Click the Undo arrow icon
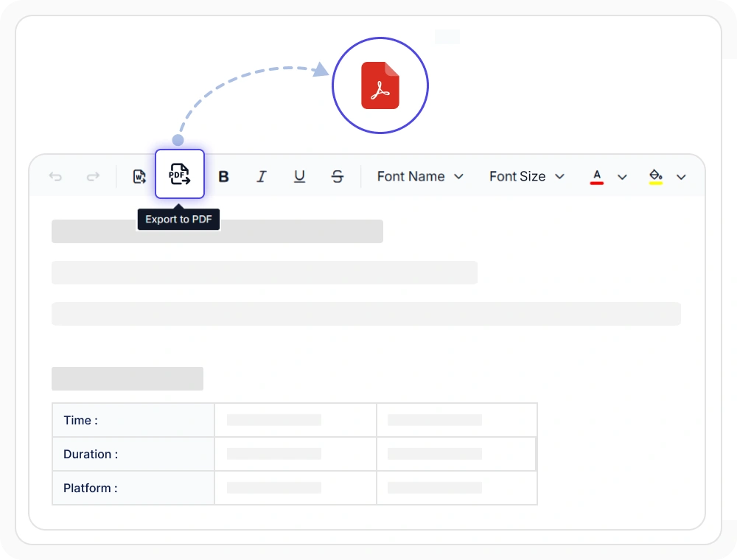 55,177
